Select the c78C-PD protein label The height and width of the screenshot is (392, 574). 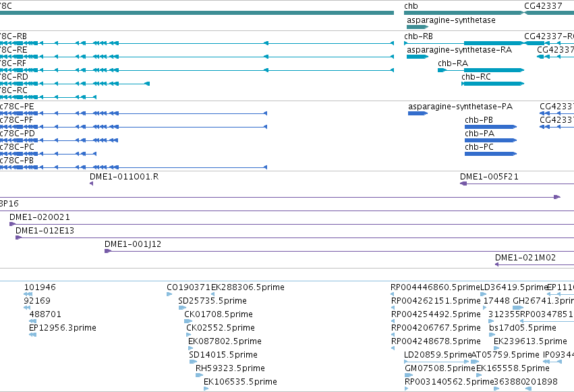point(18,134)
